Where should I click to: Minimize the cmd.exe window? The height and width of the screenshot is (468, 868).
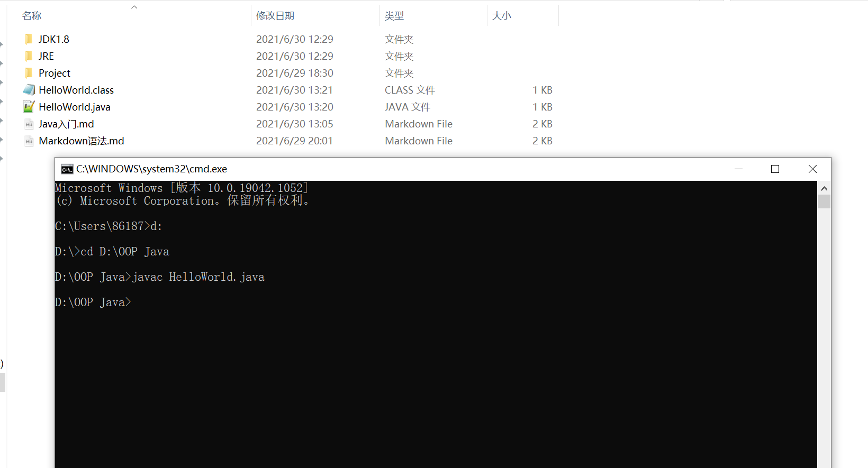(739, 169)
